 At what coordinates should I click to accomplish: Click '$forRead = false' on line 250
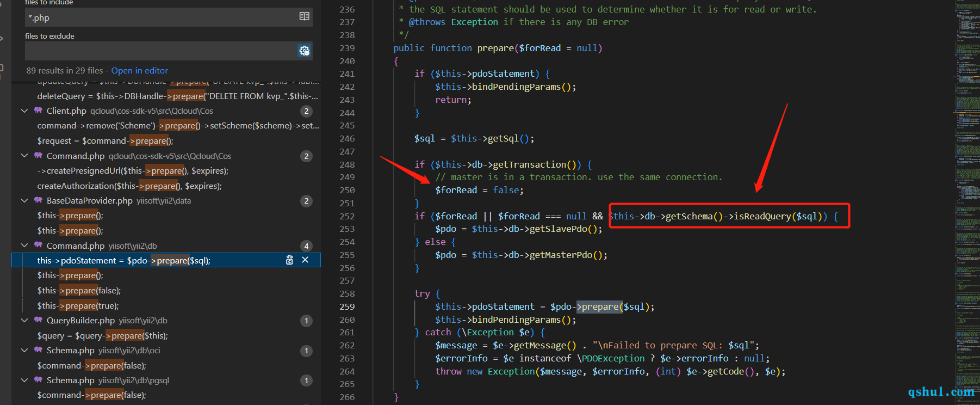(x=478, y=190)
